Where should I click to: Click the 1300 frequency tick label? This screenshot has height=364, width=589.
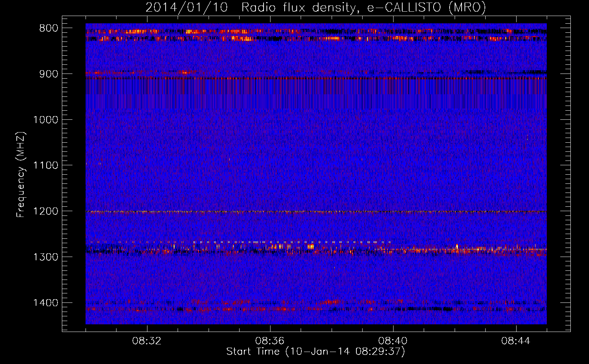click(x=46, y=257)
